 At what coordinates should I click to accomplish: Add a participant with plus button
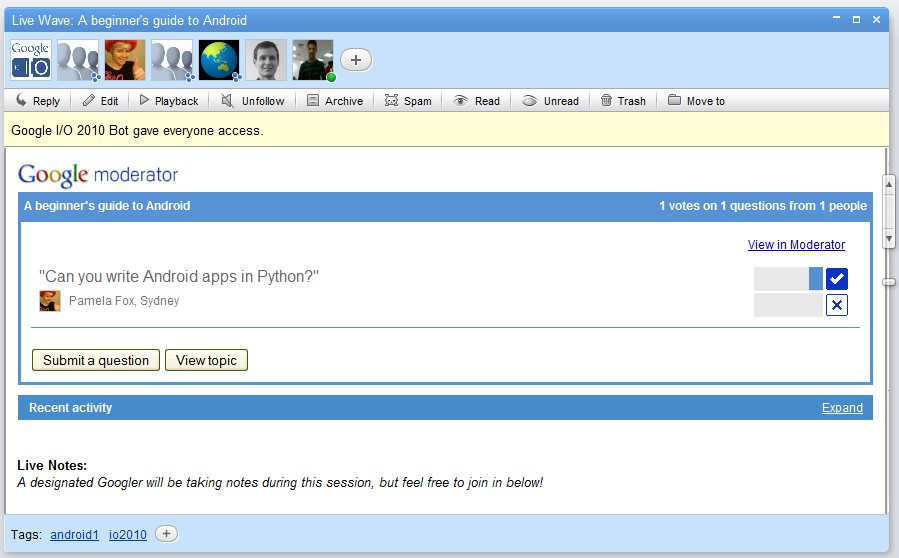click(x=356, y=60)
